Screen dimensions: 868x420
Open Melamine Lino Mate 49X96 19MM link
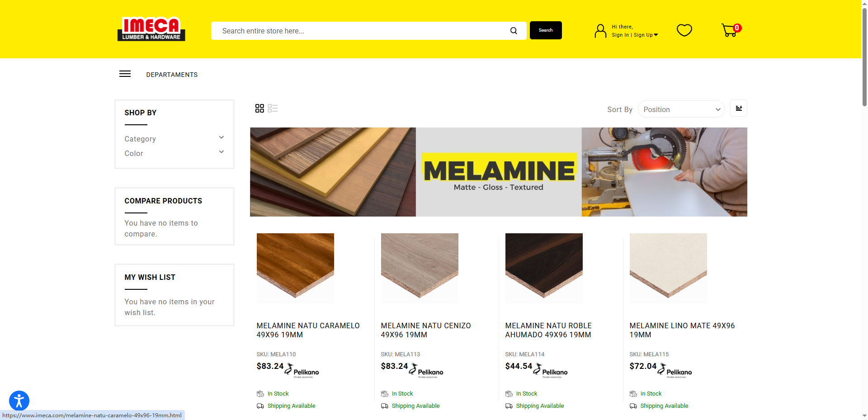[682, 330]
